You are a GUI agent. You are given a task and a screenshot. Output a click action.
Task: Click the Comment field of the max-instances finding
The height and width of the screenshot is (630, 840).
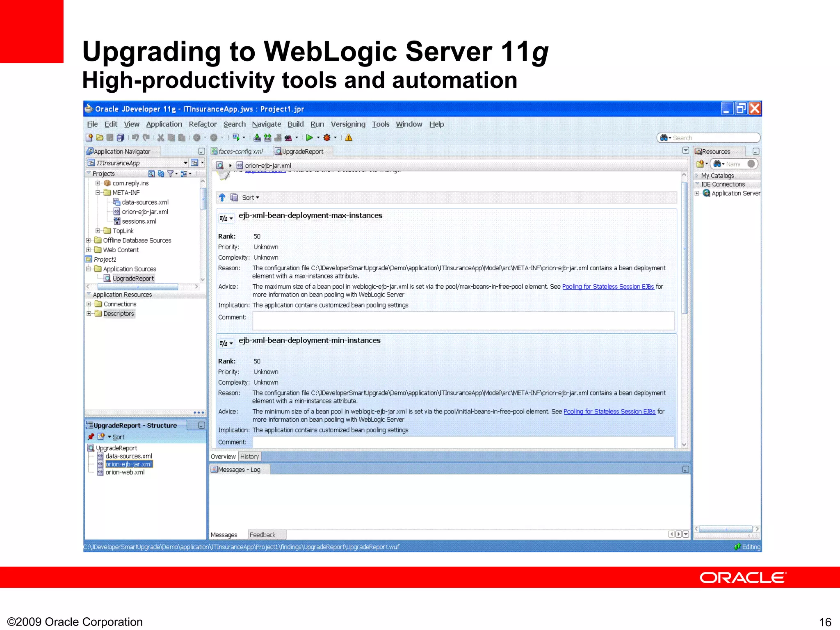[x=463, y=320]
